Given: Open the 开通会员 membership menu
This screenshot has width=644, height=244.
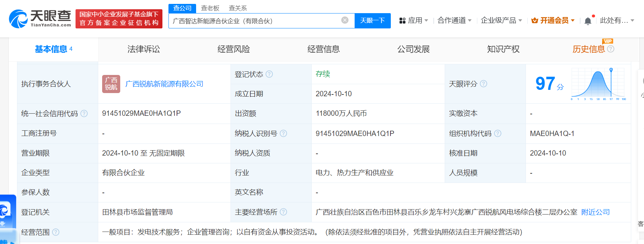Looking at the screenshot, I should coord(553,21).
